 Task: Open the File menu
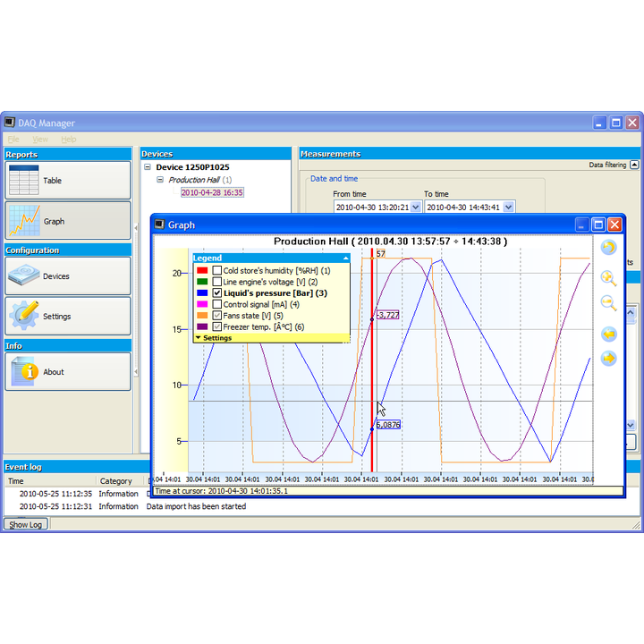(x=13, y=140)
